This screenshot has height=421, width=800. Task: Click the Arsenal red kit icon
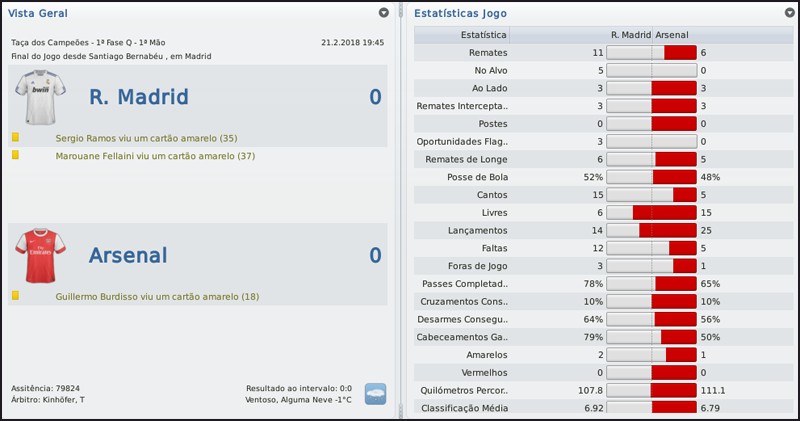pos(40,255)
